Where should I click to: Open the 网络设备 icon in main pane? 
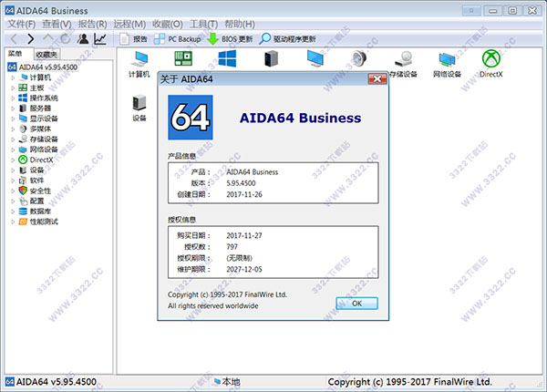click(448, 64)
